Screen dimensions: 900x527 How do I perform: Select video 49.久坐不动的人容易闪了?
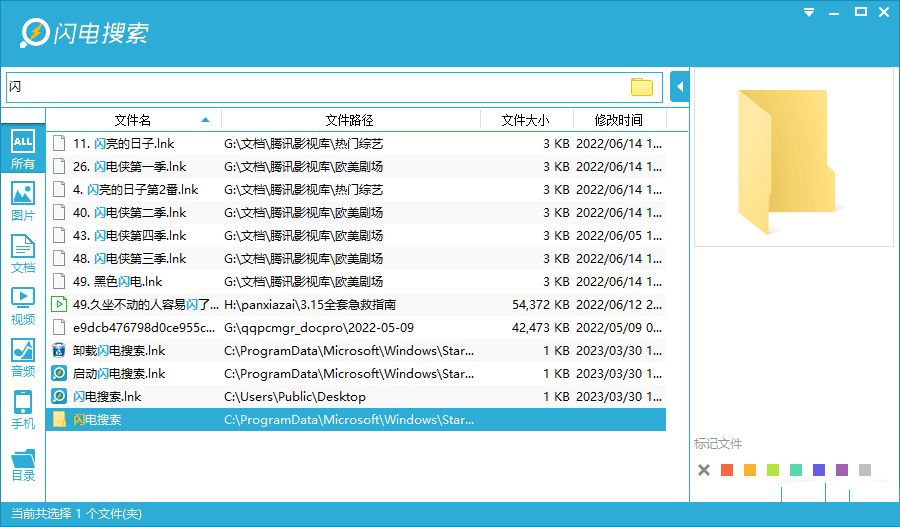click(356, 304)
